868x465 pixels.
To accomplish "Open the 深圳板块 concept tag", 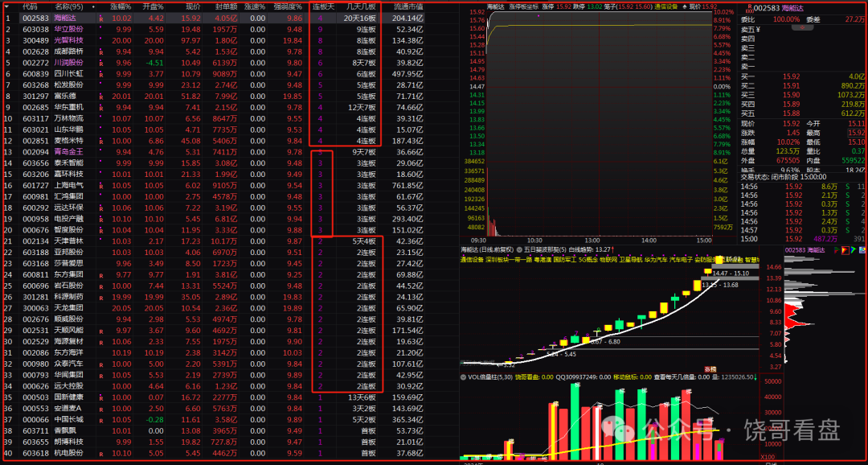I will pyautogui.click(x=497, y=259).
